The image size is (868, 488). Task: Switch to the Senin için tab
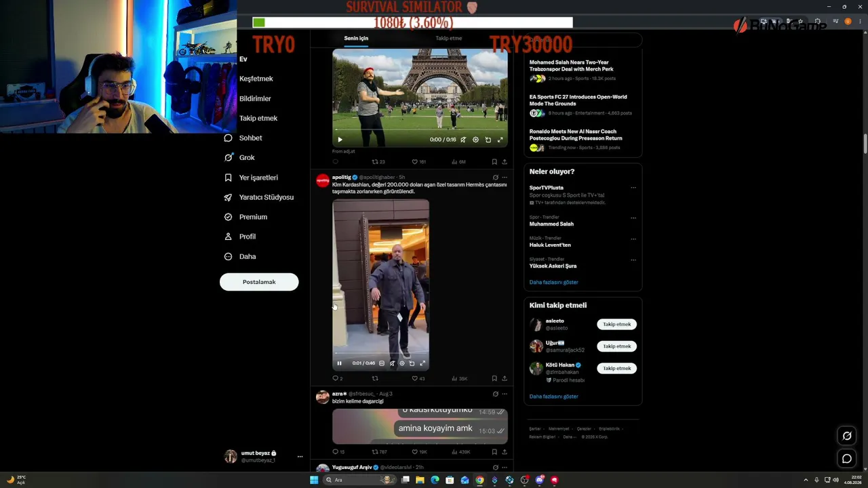tap(356, 39)
